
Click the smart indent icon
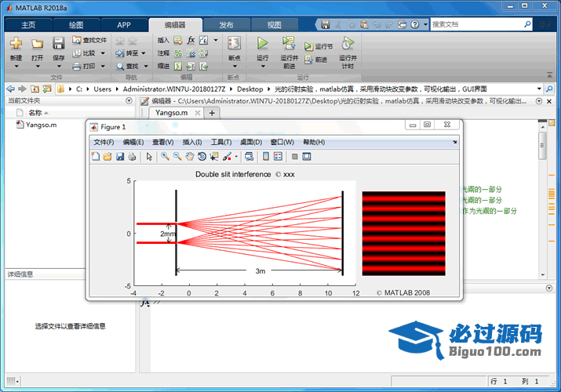click(178, 66)
